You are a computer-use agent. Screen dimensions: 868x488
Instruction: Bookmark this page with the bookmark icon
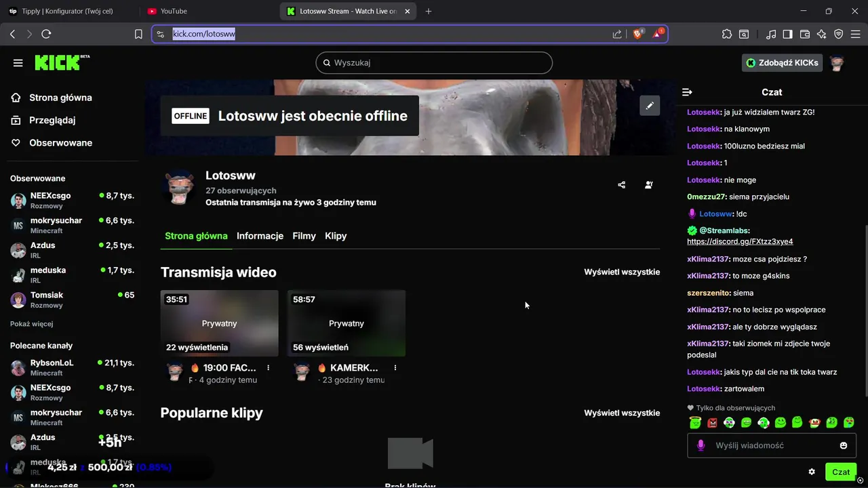point(138,34)
